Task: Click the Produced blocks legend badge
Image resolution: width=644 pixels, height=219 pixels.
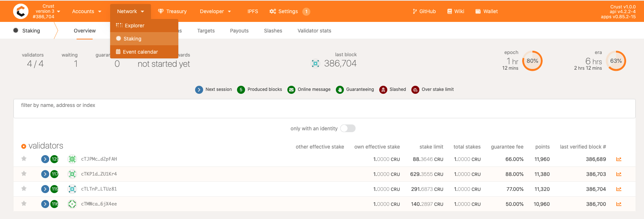Action: [241, 90]
